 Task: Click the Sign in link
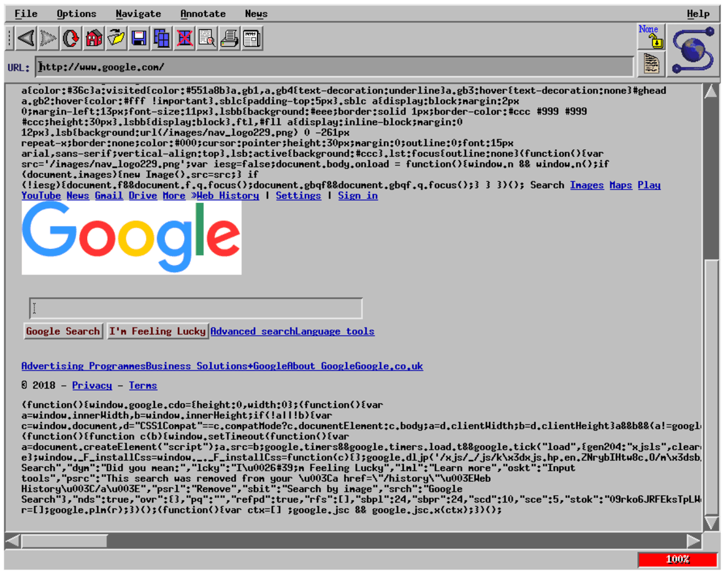pyautogui.click(x=358, y=195)
